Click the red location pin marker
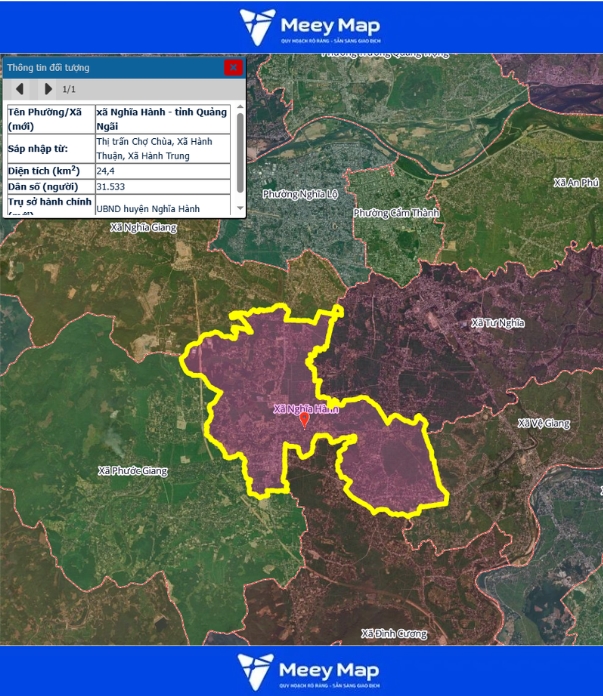The image size is (603, 696). 304,420
